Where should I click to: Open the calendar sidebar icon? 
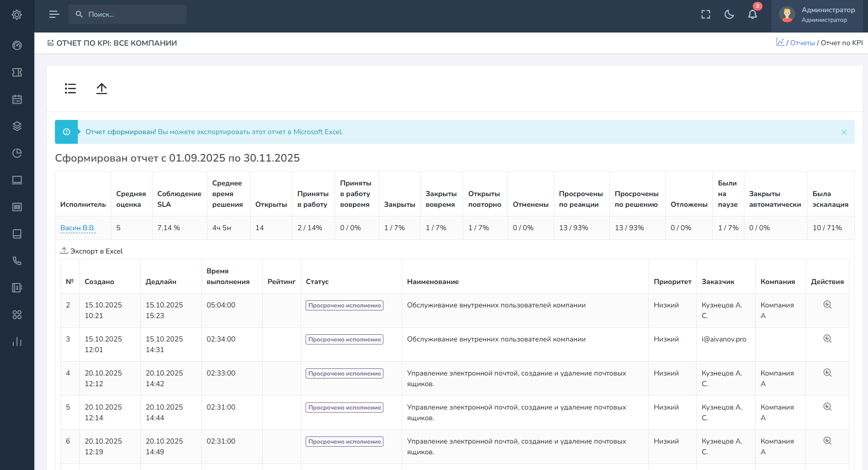[x=17, y=99]
